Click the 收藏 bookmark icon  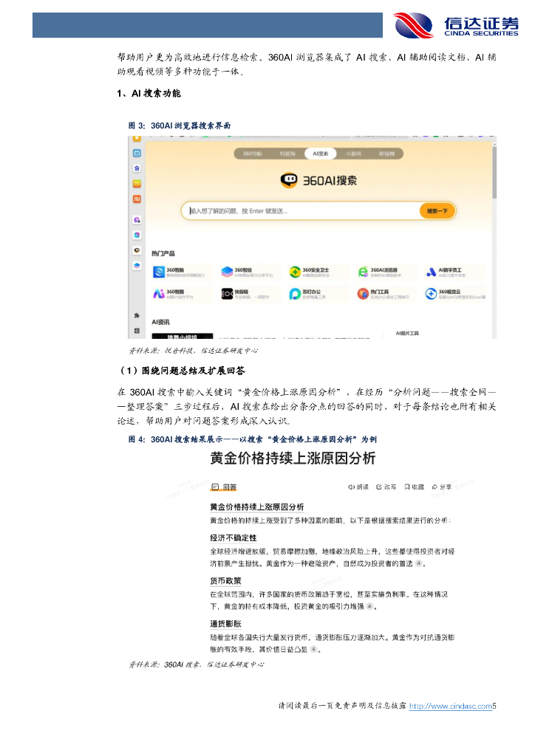pos(407,487)
